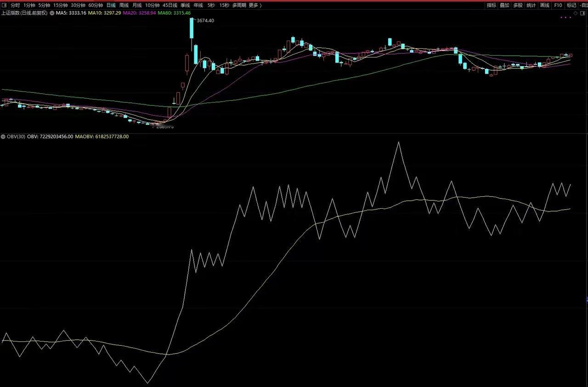
Task: Switch chart to 周线 weekly period
Action: [x=124, y=5]
